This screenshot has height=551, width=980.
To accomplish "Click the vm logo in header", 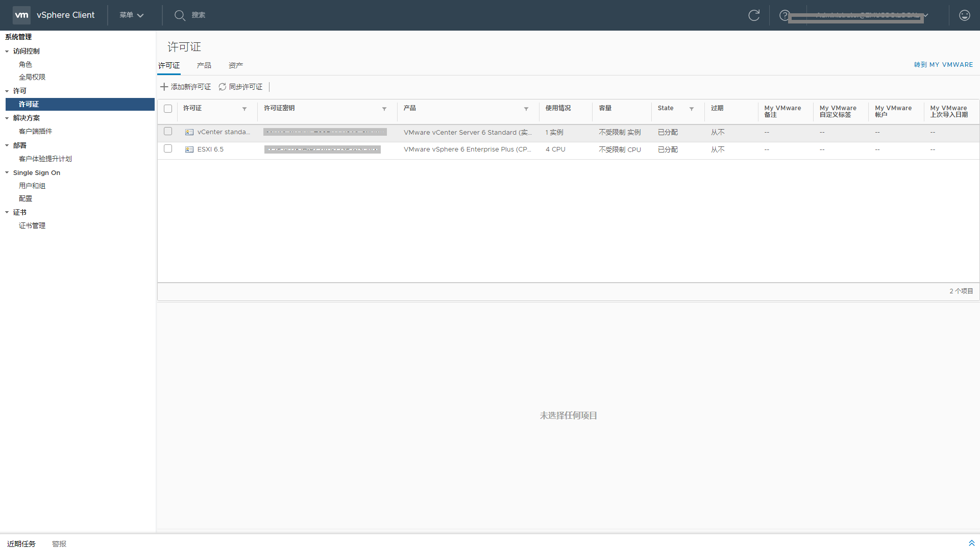I will [x=21, y=15].
